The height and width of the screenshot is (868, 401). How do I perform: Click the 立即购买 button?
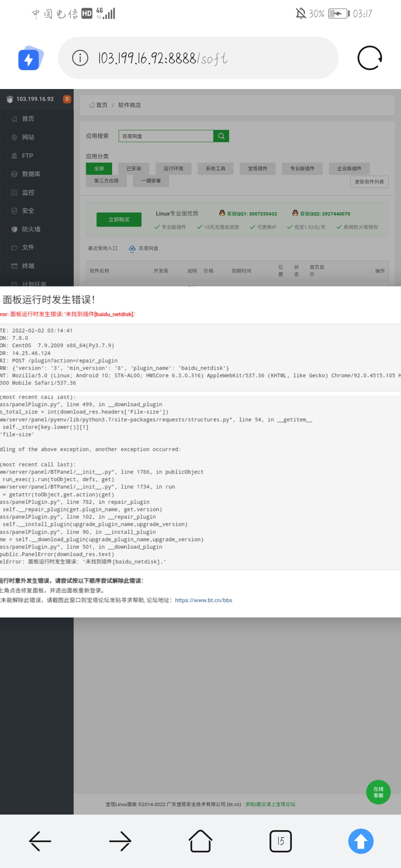coord(119,220)
